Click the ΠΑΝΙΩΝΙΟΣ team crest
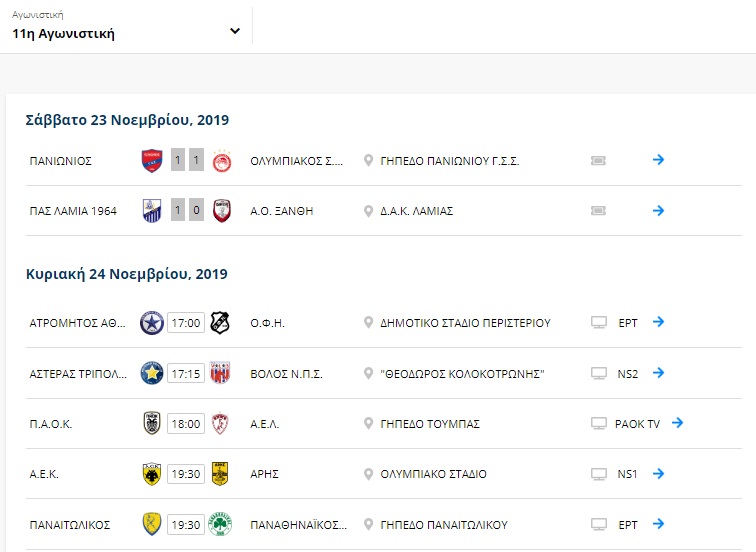Viewport: 756px width, 552px height. point(152,161)
